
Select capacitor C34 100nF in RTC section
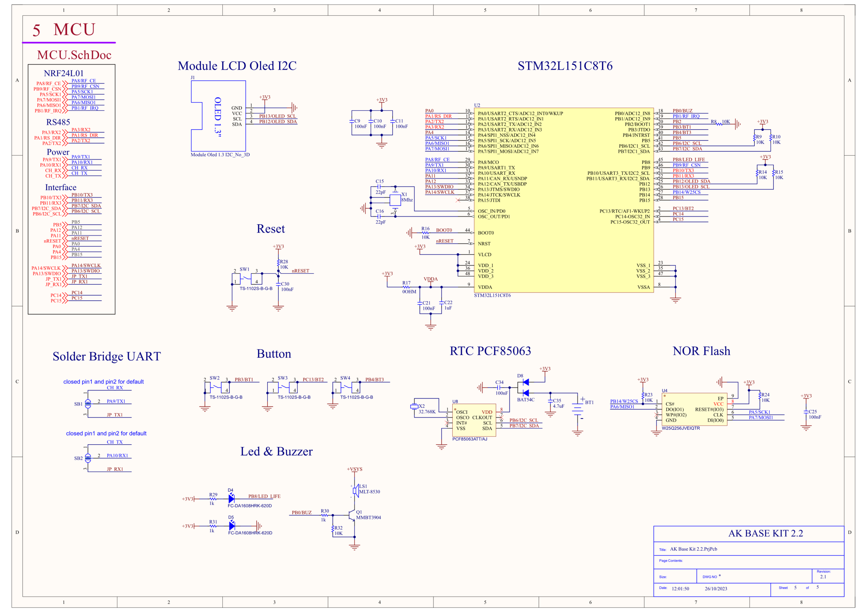pos(499,387)
